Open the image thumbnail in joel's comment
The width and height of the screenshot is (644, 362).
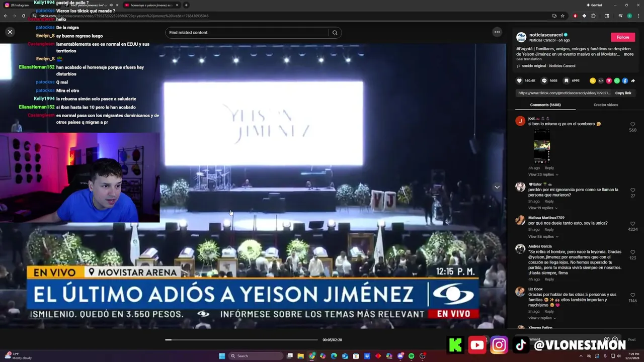click(x=542, y=146)
